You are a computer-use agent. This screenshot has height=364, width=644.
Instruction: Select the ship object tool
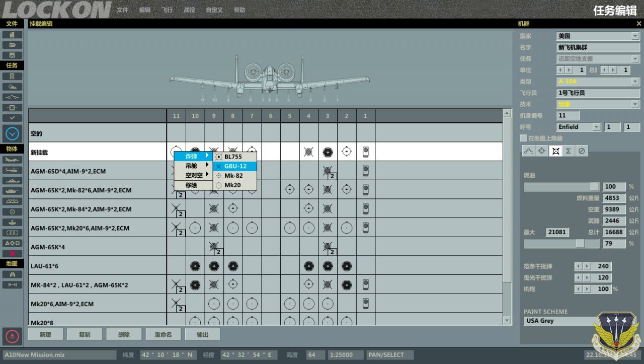pos(12,180)
